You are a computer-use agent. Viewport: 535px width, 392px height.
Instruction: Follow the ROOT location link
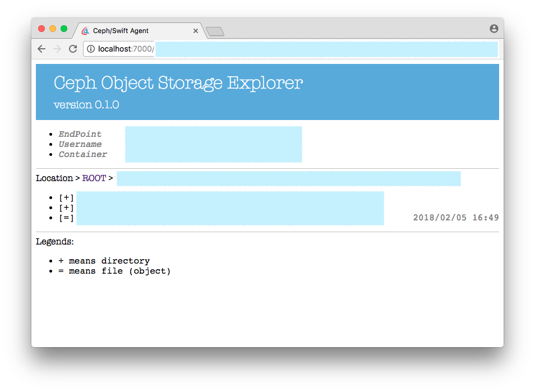pyautogui.click(x=94, y=178)
